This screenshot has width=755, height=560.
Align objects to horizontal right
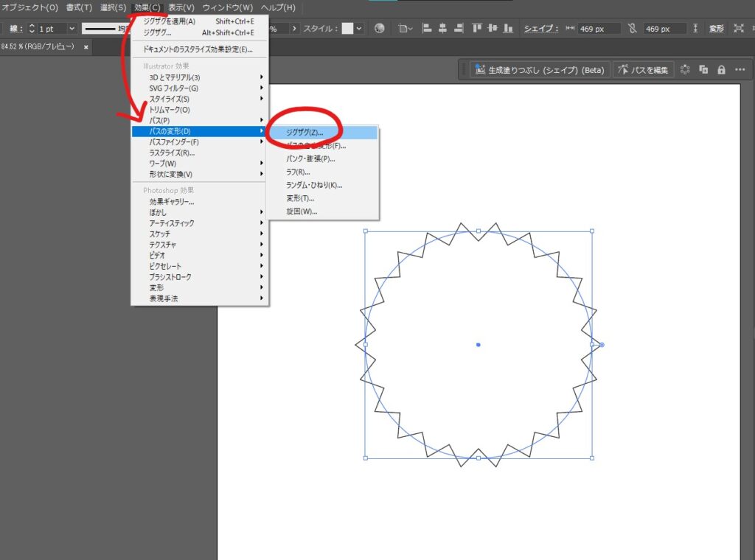click(x=459, y=29)
